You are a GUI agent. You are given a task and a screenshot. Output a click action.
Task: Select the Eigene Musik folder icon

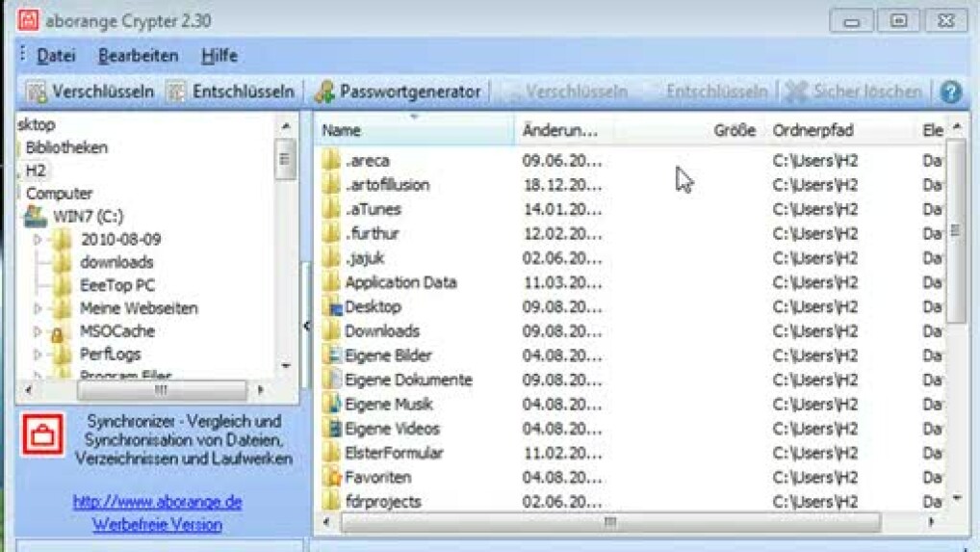pos(333,405)
